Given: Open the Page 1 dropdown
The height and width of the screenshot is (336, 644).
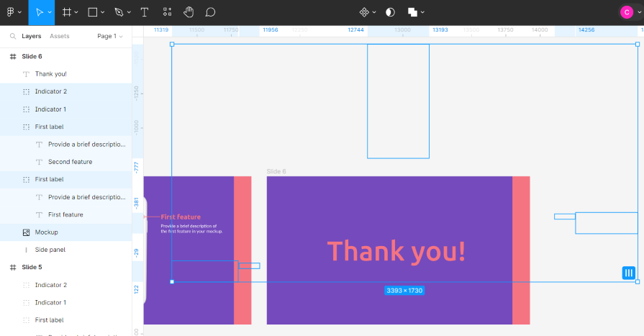Looking at the screenshot, I should point(109,36).
